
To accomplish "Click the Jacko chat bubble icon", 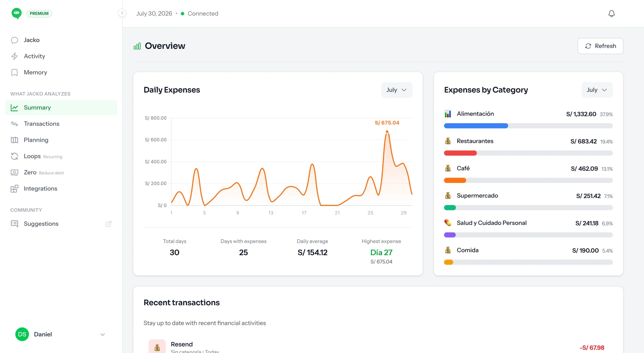I will click(14, 40).
